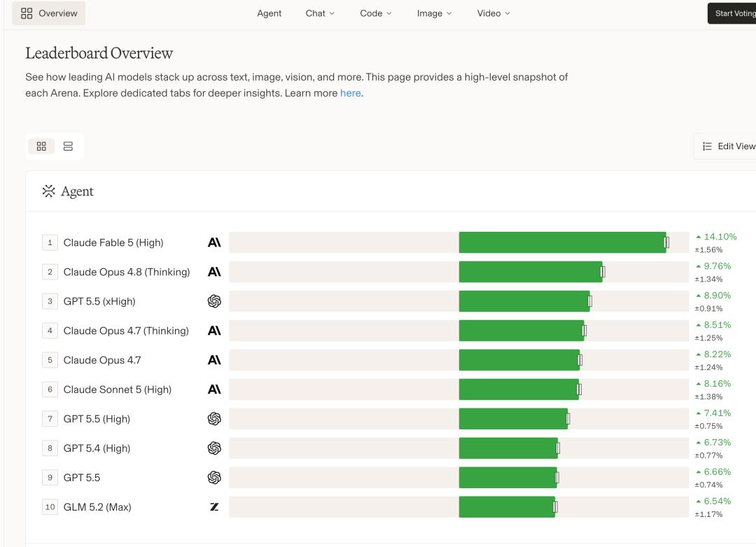The image size is (756, 547).
Task: Click OpenAI logo beside GPT 5.4 (High)
Action: [x=214, y=448]
